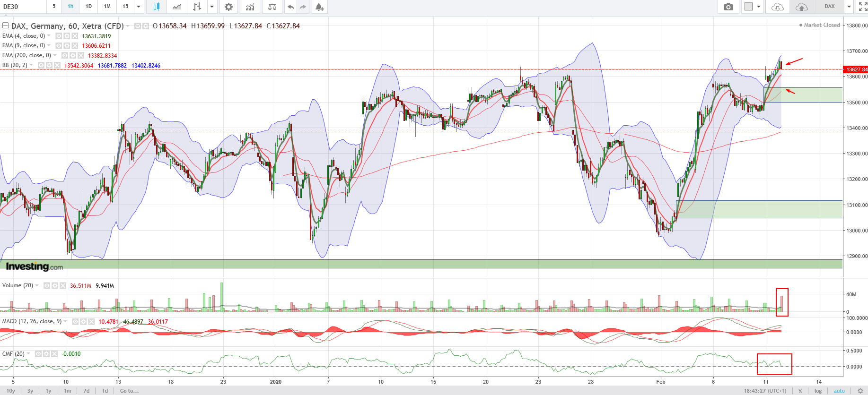Undo the last chart action
The image size is (868, 395).
coord(290,7)
